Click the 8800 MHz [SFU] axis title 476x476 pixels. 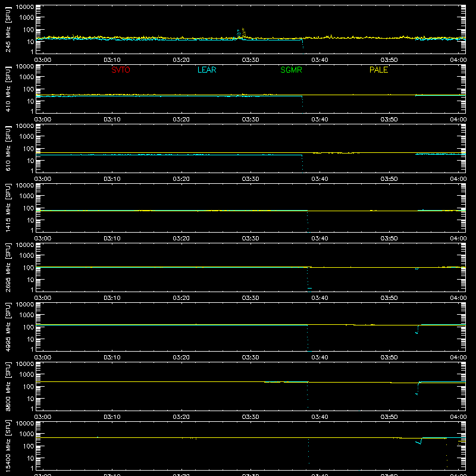[x=8, y=386]
